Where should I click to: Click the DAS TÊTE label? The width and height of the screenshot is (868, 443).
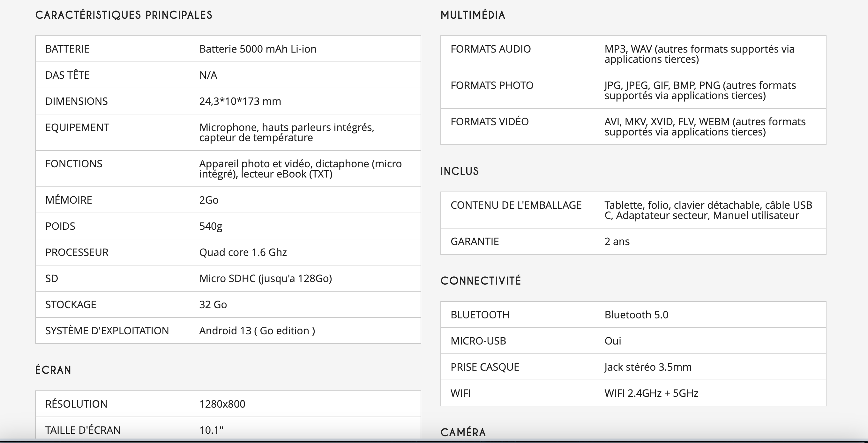click(67, 75)
